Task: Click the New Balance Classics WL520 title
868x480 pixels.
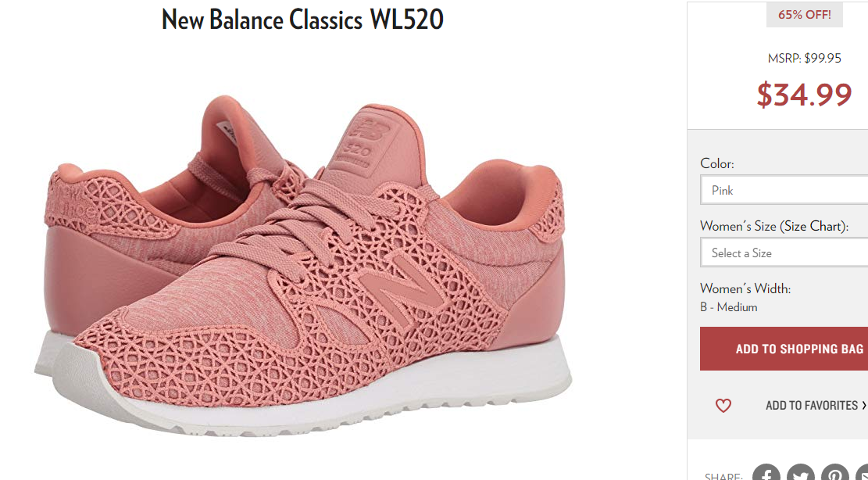Action: (x=303, y=20)
